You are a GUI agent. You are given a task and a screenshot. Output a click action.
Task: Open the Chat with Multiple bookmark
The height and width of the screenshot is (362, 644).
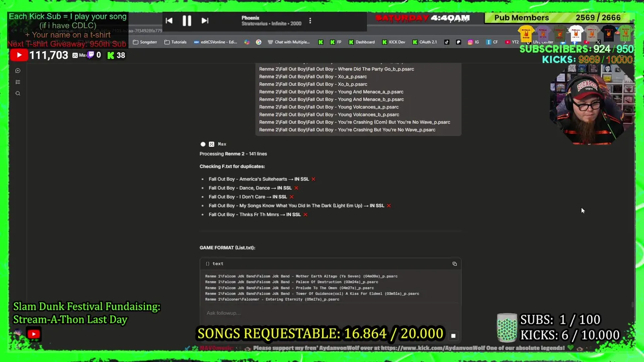(289, 42)
